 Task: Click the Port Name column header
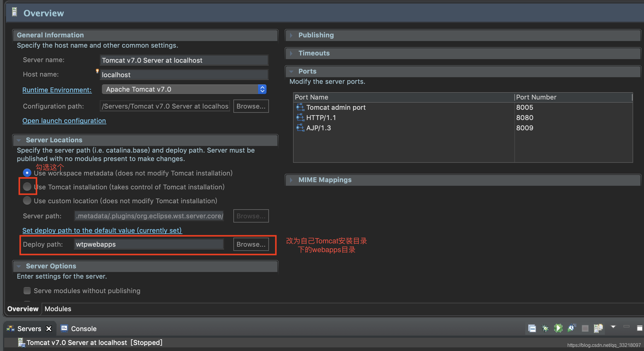click(404, 97)
